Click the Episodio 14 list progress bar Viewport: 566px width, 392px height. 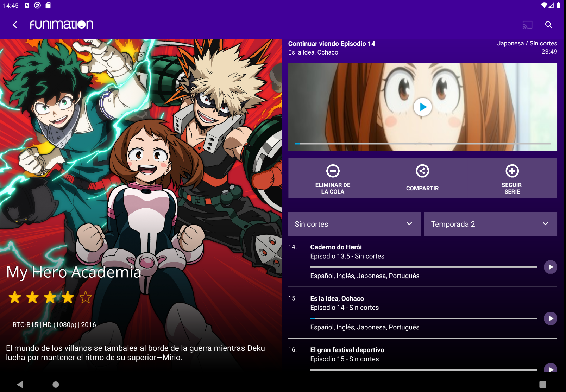pos(424,318)
